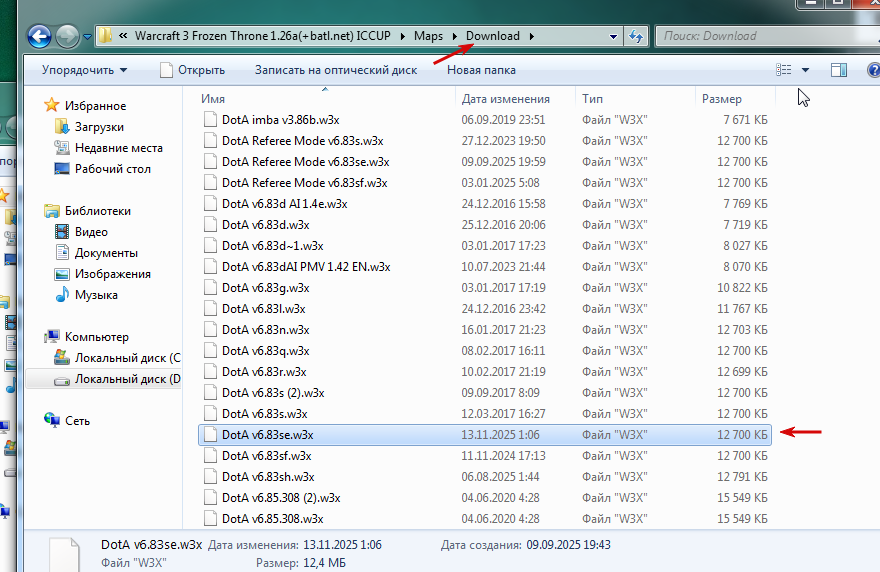Select file DotA v6.83n.w3x

(x=265, y=330)
